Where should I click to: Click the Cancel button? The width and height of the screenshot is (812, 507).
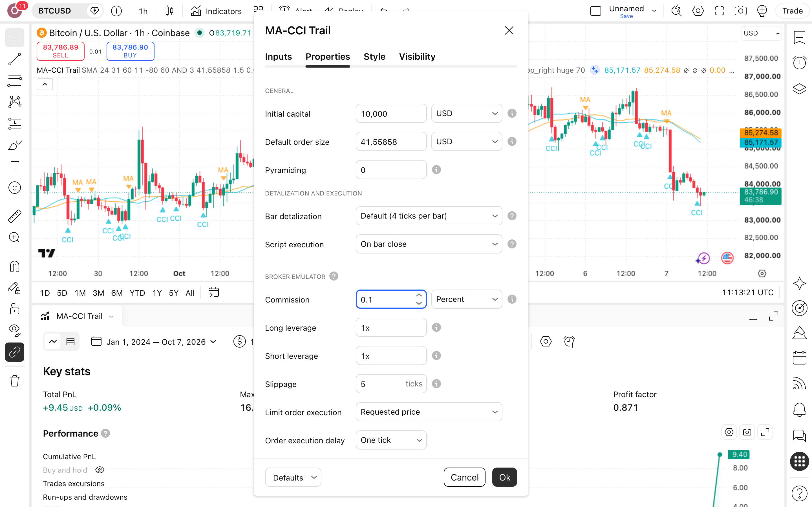[464, 477]
